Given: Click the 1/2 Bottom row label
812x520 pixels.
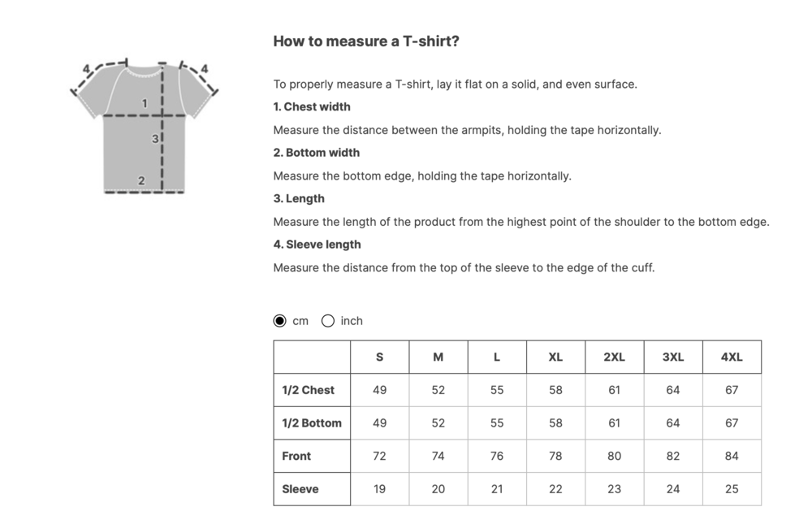Looking at the screenshot, I should [312, 423].
